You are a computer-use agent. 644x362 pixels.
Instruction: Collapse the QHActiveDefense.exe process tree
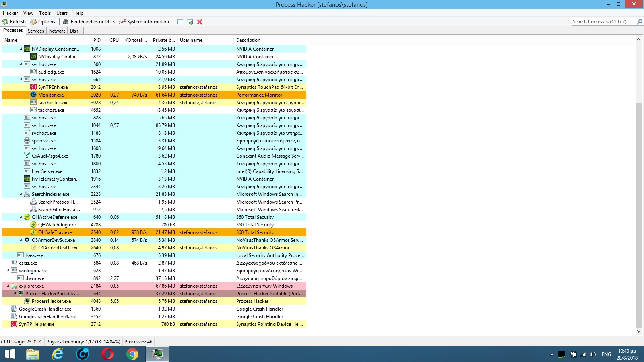click(21, 217)
